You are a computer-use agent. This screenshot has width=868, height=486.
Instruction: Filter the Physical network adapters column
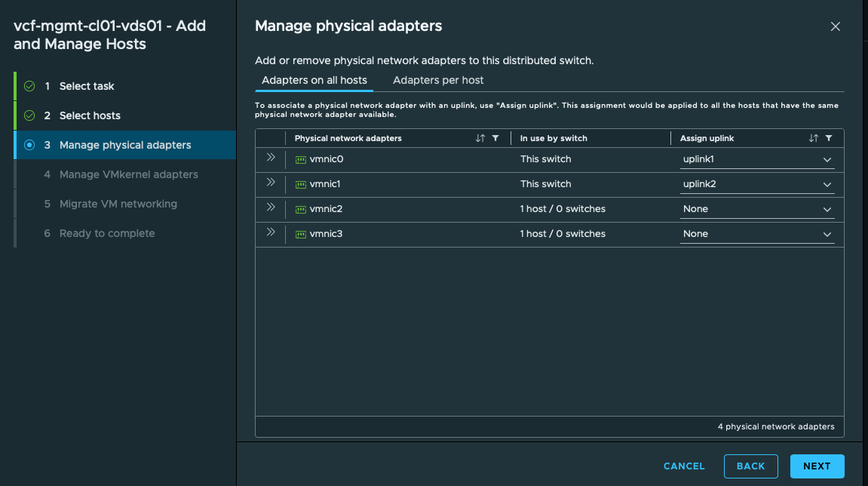(495, 139)
